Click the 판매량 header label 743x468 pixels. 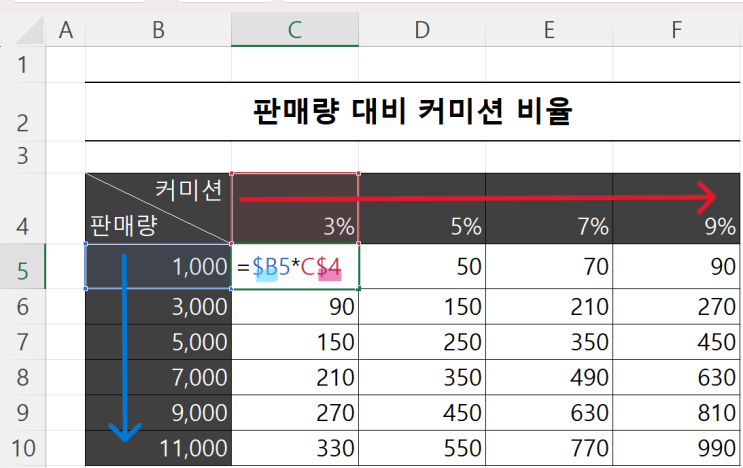pyautogui.click(x=123, y=225)
